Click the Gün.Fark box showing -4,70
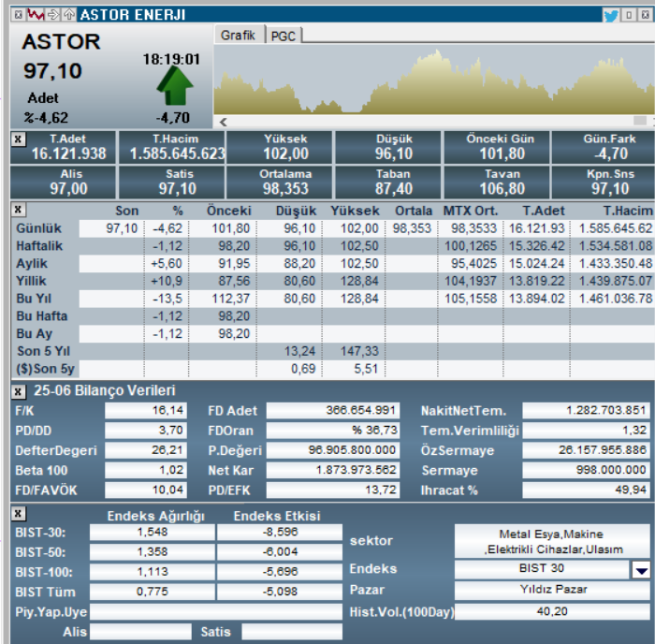 tap(604, 147)
